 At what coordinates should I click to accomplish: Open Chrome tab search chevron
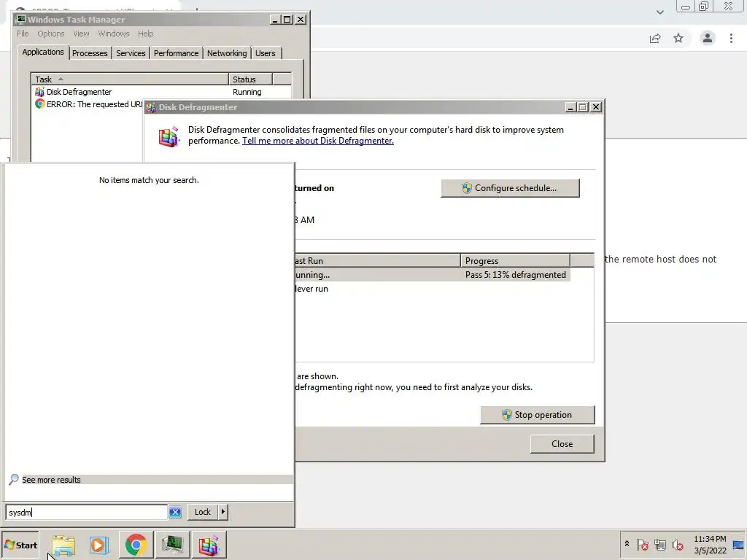[x=659, y=12]
